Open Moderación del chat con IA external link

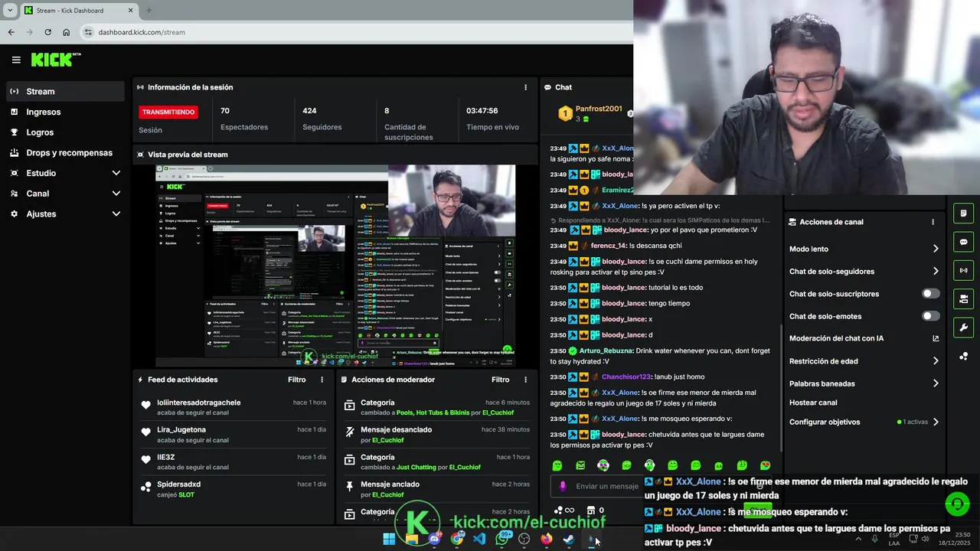(x=936, y=338)
